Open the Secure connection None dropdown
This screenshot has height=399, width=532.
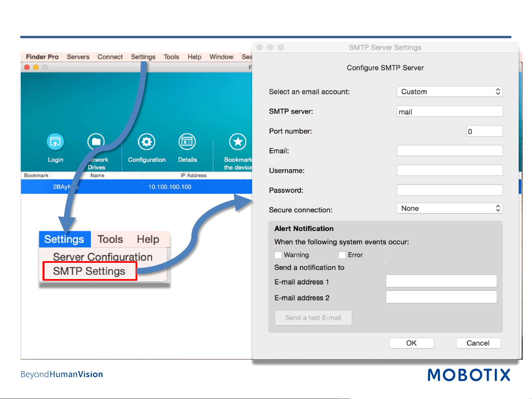(449, 208)
